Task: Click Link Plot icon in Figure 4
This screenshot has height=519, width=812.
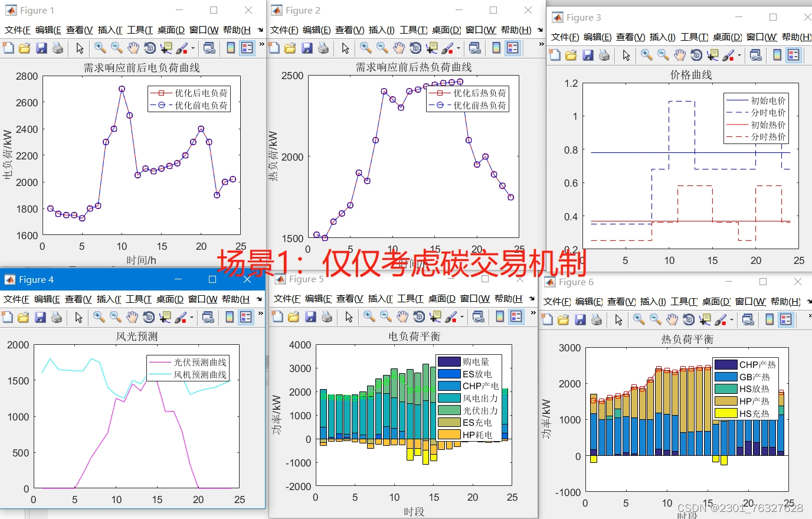Action: pos(208,317)
